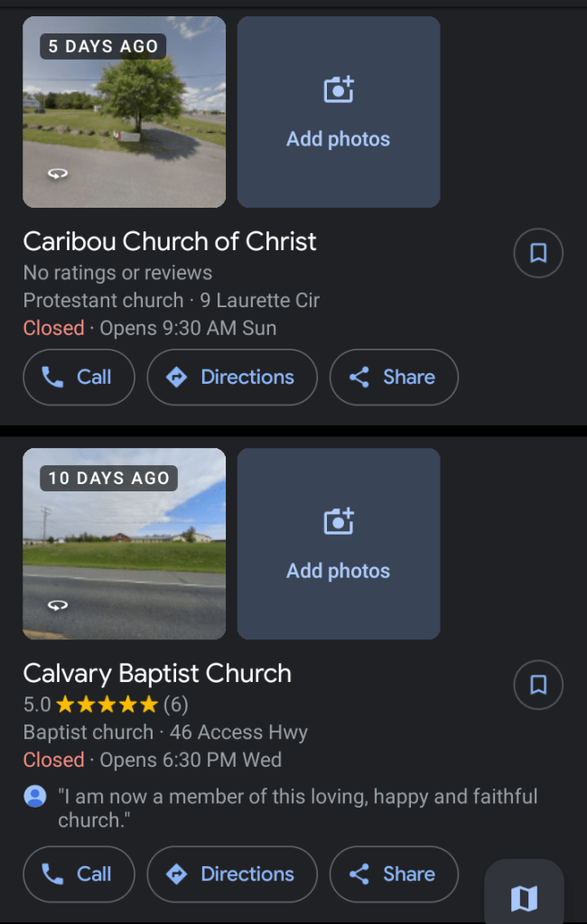Add photos to Caribou Church of Christ
Viewport: 587px width, 924px height.
coord(339,112)
